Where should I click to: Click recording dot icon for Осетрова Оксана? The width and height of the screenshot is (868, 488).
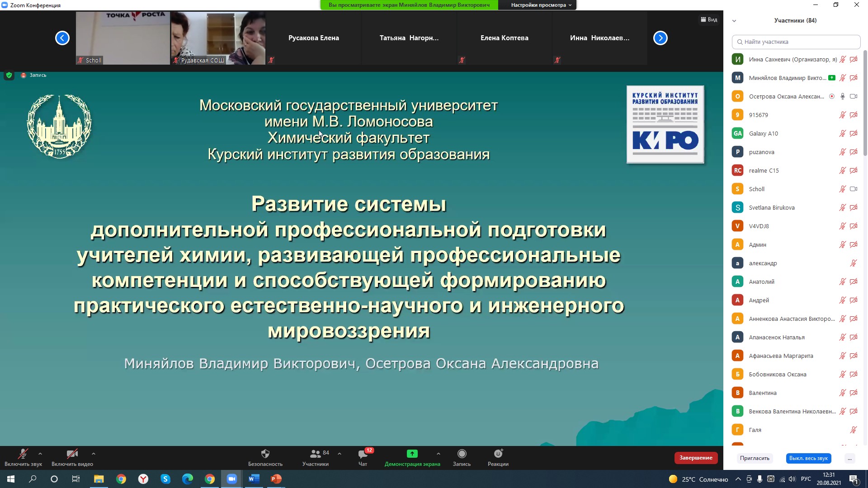pos(832,96)
